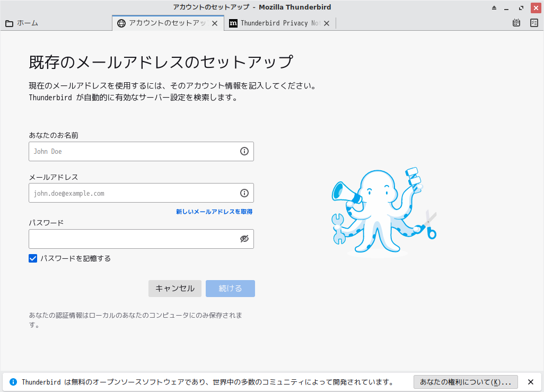Screen dimensions: 544x392
Task: Maximize the Thunderbird window
Action: [x=521, y=7]
